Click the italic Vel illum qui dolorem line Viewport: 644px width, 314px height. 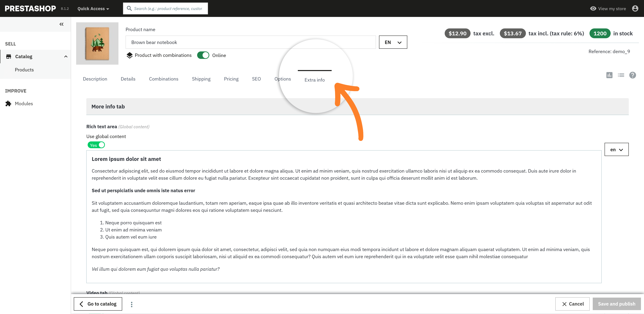156,269
